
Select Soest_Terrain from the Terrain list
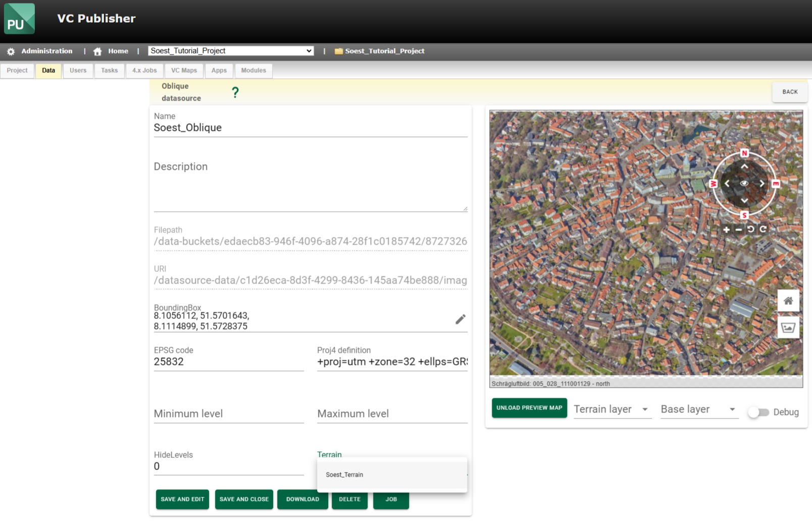344,475
